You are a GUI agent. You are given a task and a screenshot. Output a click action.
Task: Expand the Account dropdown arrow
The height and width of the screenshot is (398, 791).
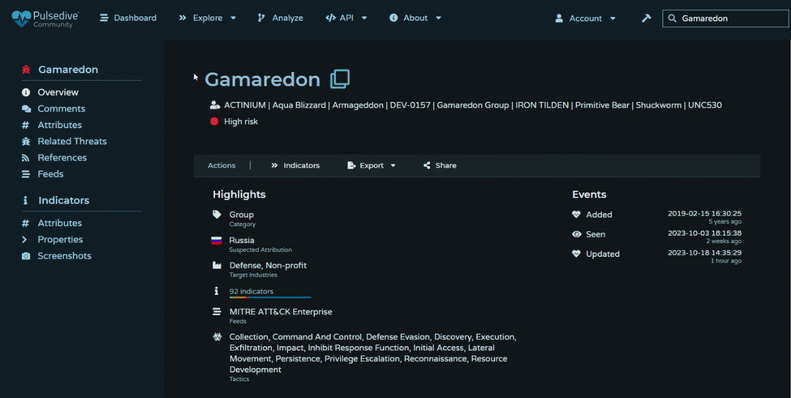[x=613, y=18]
